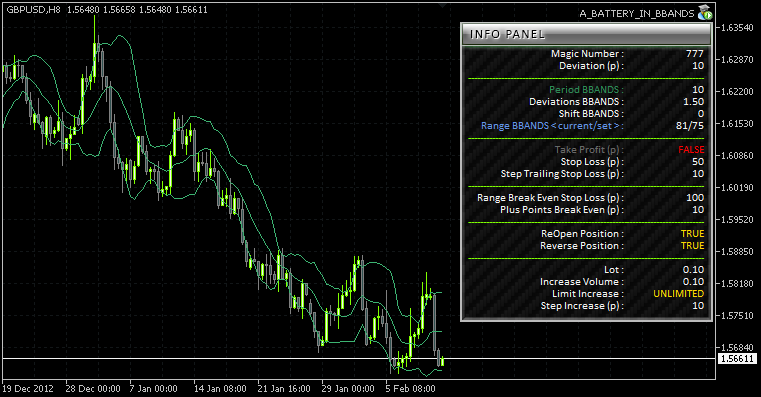Click the Lot label

(x=614, y=269)
